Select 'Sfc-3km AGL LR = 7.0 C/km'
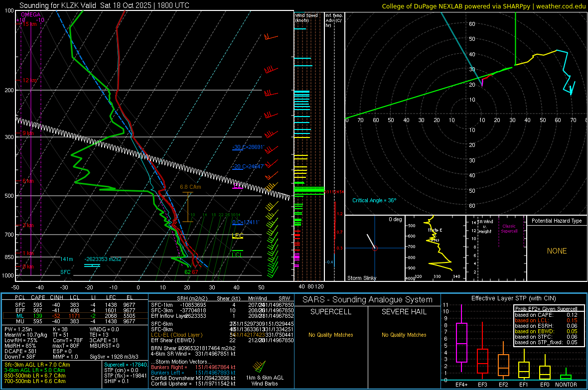 click(37, 365)
